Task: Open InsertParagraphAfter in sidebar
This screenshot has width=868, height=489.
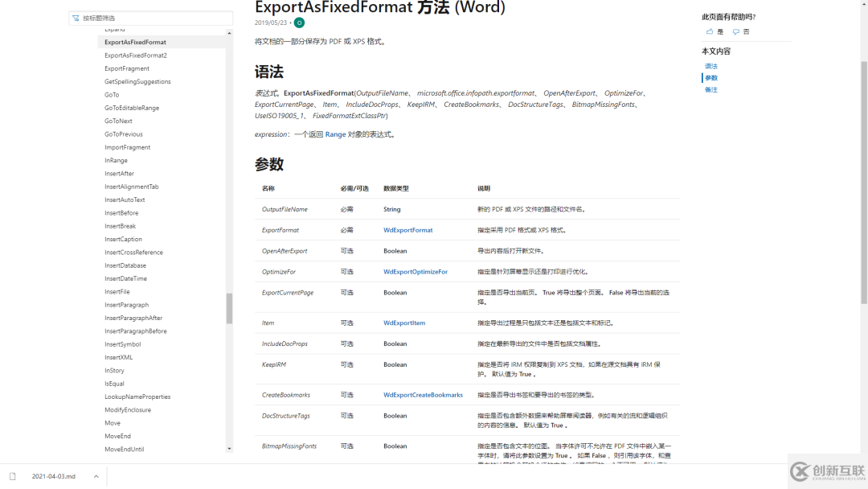Action: (x=133, y=318)
